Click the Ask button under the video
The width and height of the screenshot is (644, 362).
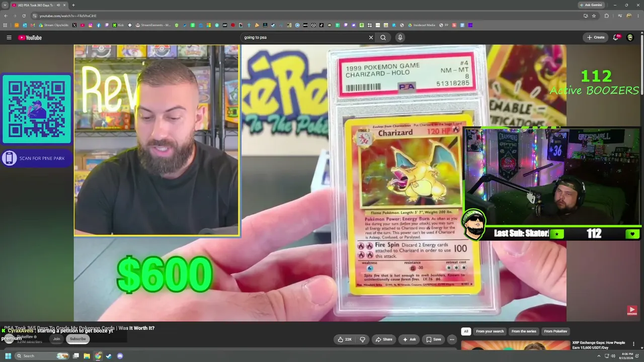pyautogui.click(x=409, y=339)
